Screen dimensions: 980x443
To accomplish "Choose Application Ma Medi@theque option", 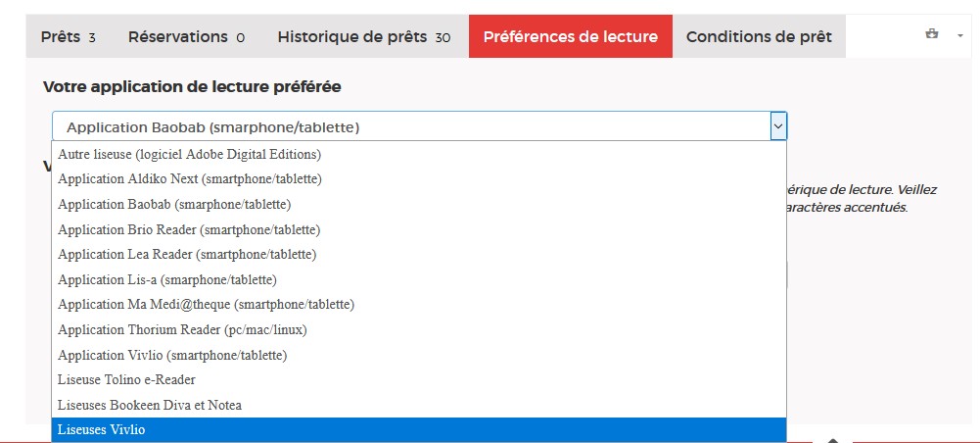I will [x=206, y=305].
